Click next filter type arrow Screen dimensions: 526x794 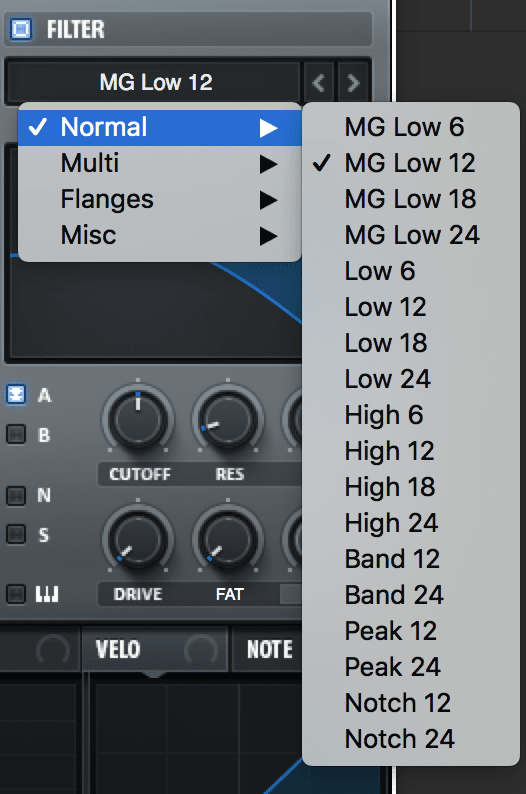pos(353,83)
